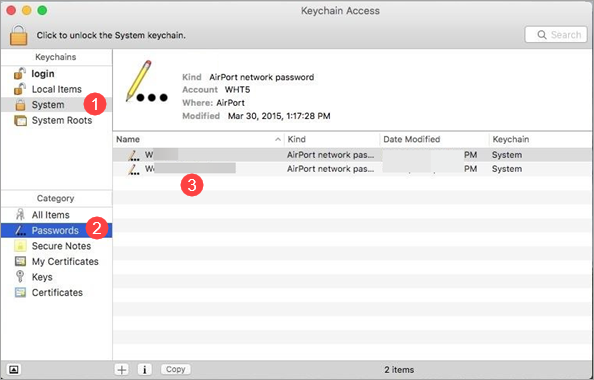Click System in the second row's Keychain cell

coord(507,169)
